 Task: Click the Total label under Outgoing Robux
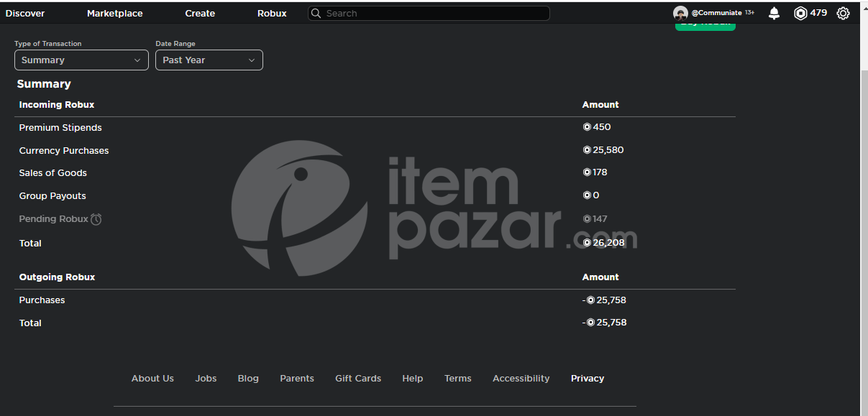click(30, 323)
